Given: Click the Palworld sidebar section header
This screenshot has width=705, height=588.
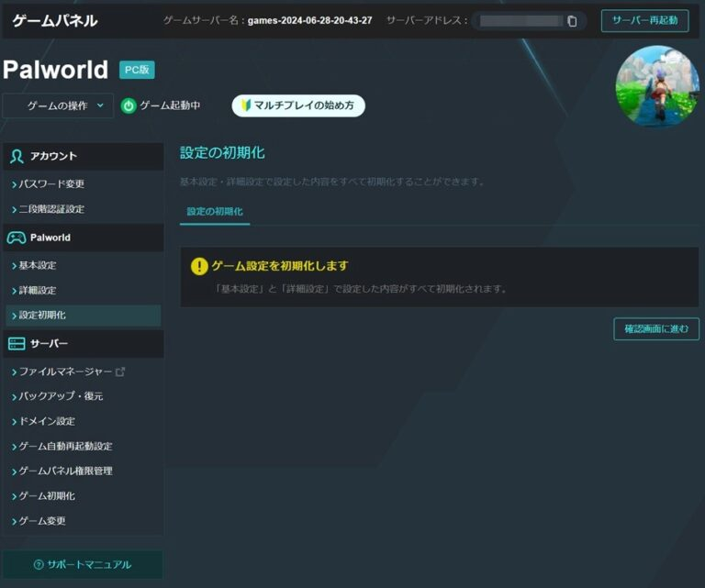Looking at the screenshot, I should (84, 238).
